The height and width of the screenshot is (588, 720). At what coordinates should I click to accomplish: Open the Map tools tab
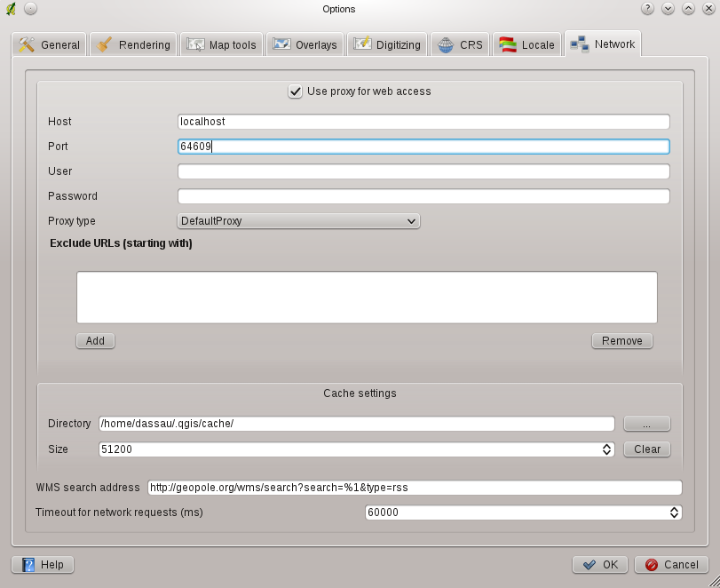pos(221,44)
